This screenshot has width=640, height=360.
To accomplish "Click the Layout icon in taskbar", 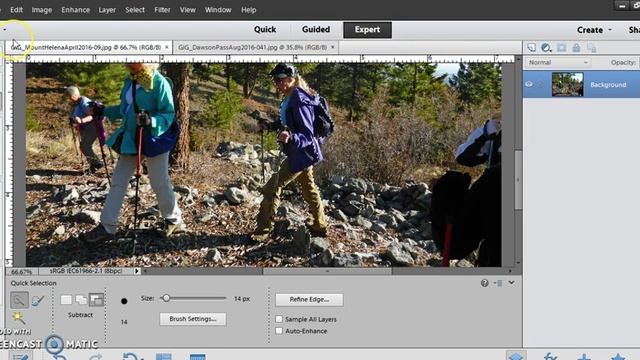I will [x=164, y=357].
